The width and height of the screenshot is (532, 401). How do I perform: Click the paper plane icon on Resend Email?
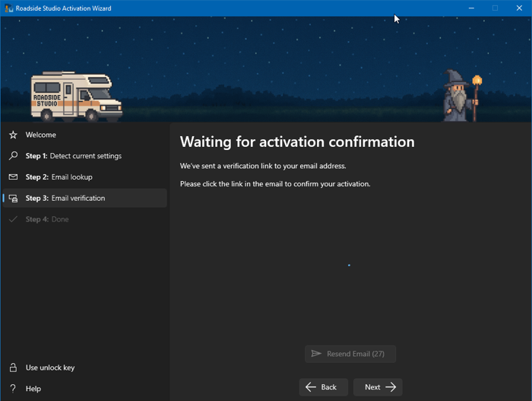click(316, 354)
